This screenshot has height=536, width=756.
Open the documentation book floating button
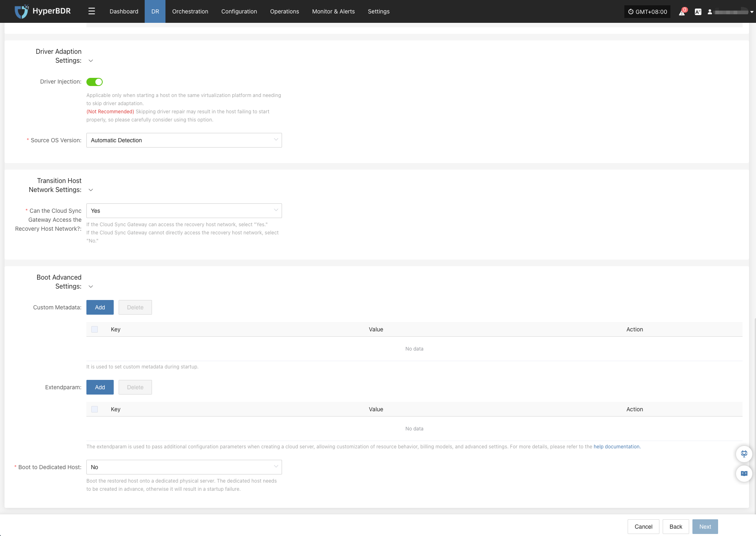coord(744,474)
